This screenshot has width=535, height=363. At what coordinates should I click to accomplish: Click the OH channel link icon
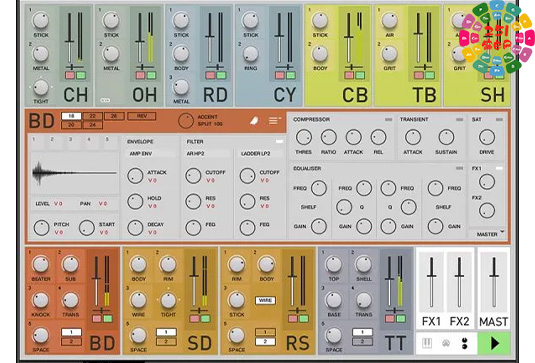(105, 100)
